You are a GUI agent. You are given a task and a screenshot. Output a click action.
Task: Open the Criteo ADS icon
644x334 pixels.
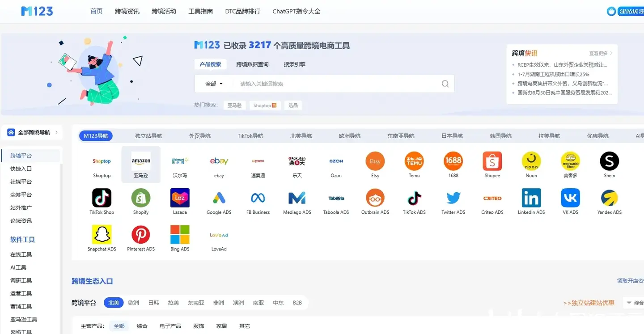[492, 198]
